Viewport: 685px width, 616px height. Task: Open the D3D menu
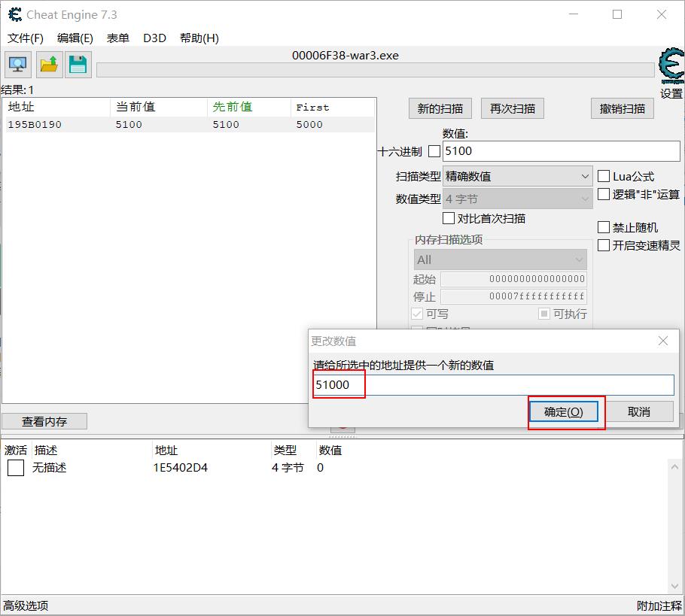(x=154, y=38)
